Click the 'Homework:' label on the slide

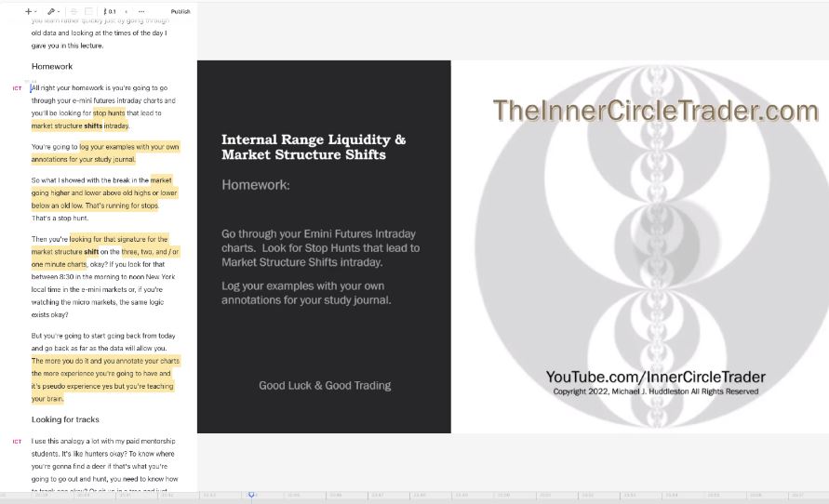pyautogui.click(x=255, y=185)
